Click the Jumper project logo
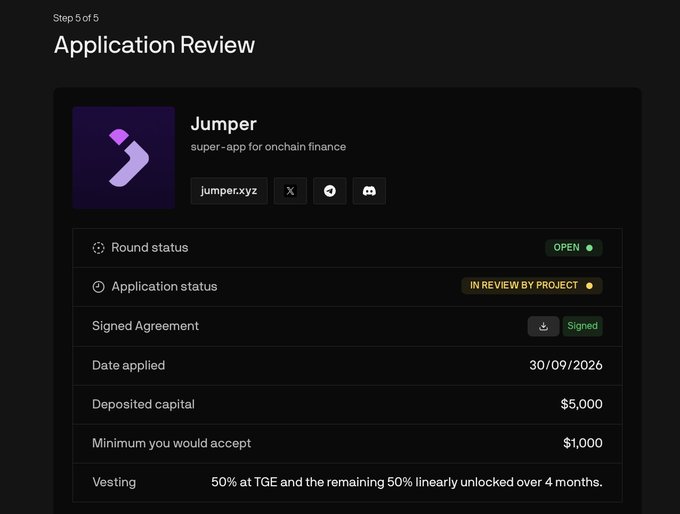Viewport: 680px width, 514px height. point(124,158)
